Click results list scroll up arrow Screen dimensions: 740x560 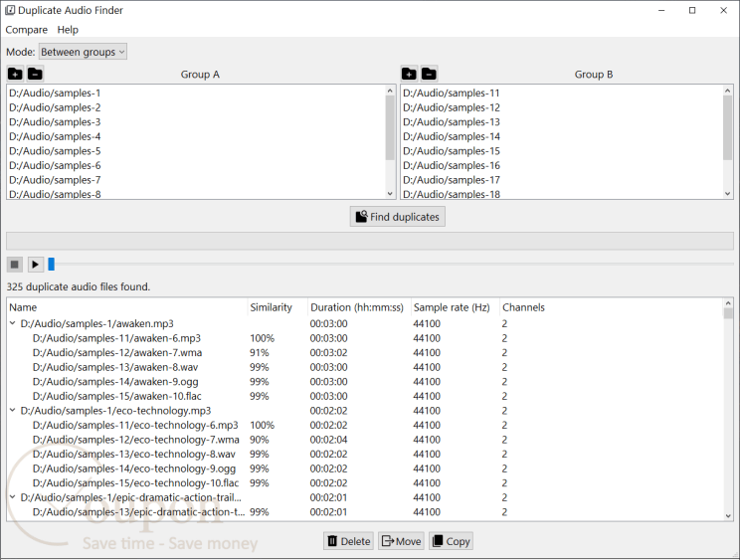coord(728,303)
